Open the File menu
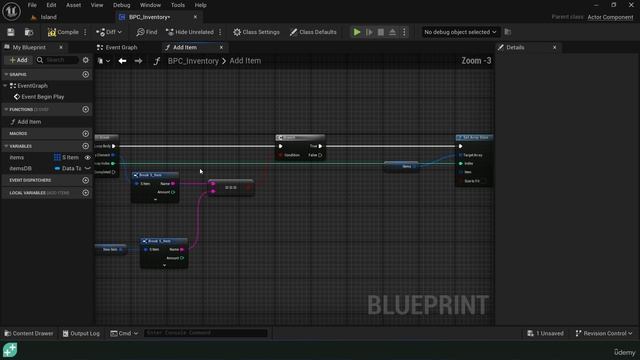The width and height of the screenshot is (640, 360). 32,5
